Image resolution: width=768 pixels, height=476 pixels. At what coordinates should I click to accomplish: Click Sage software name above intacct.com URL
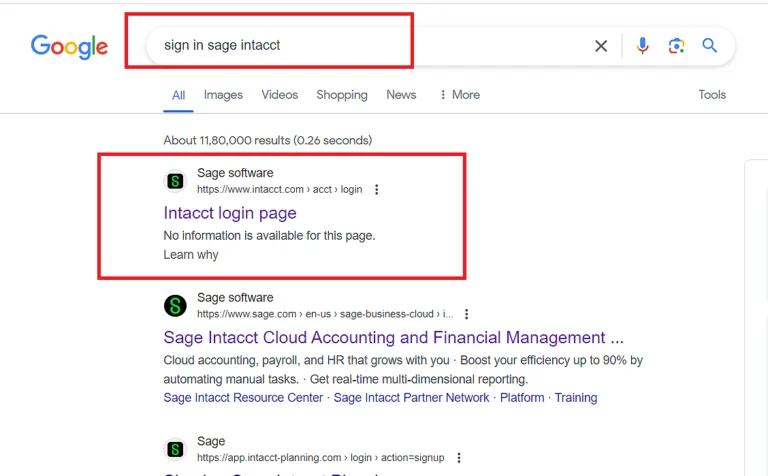point(235,173)
